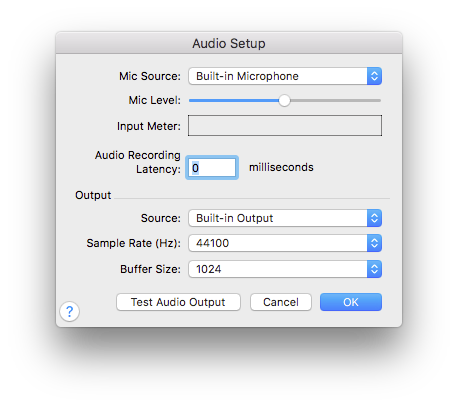Click the Mic Level slider knob
The image size is (458, 407).
(x=284, y=100)
